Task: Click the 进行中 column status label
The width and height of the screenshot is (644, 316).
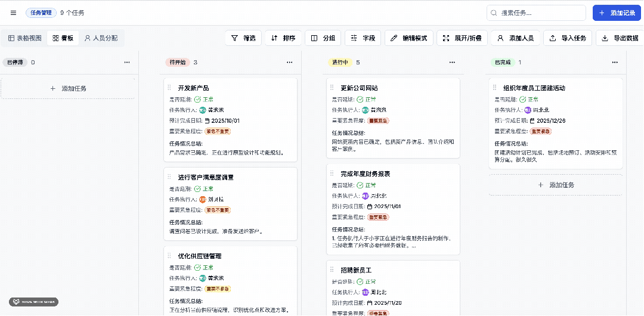Action: coord(340,63)
